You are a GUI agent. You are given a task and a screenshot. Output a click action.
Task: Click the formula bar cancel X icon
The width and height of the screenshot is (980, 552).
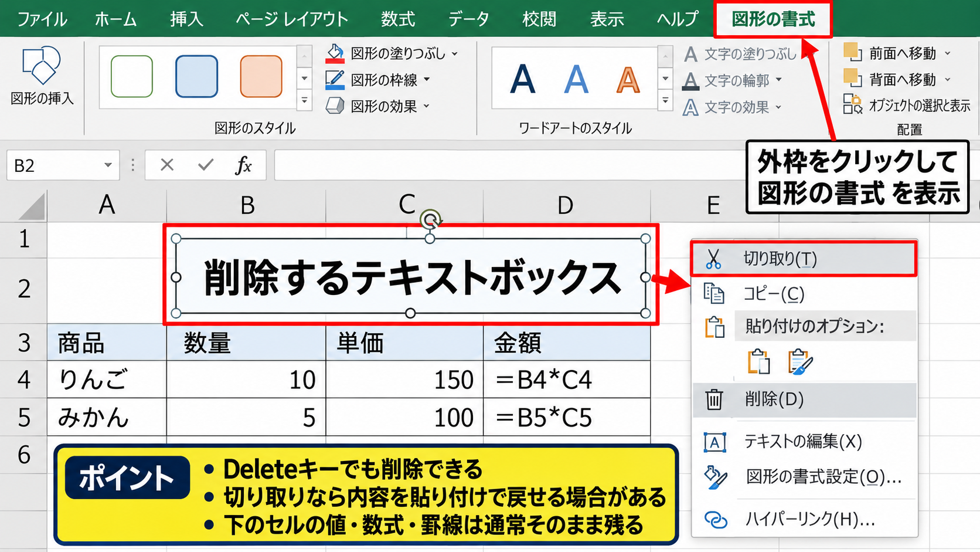pyautogui.click(x=167, y=165)
